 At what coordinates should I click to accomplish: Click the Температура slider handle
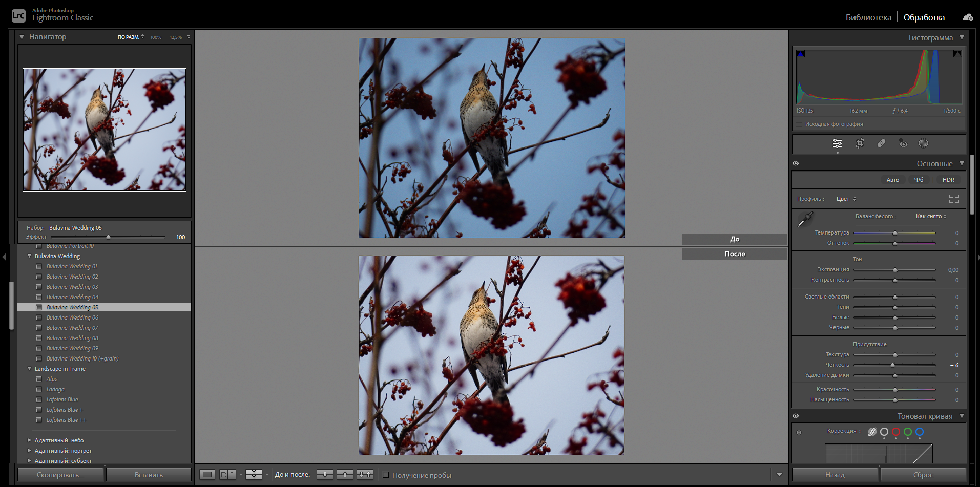[895, 233]
